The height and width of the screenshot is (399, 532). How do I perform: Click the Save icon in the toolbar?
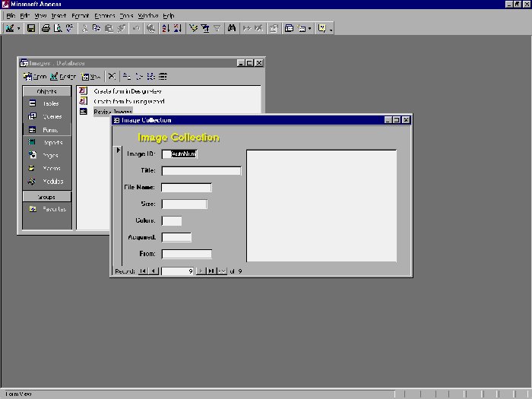pos(31,28)
